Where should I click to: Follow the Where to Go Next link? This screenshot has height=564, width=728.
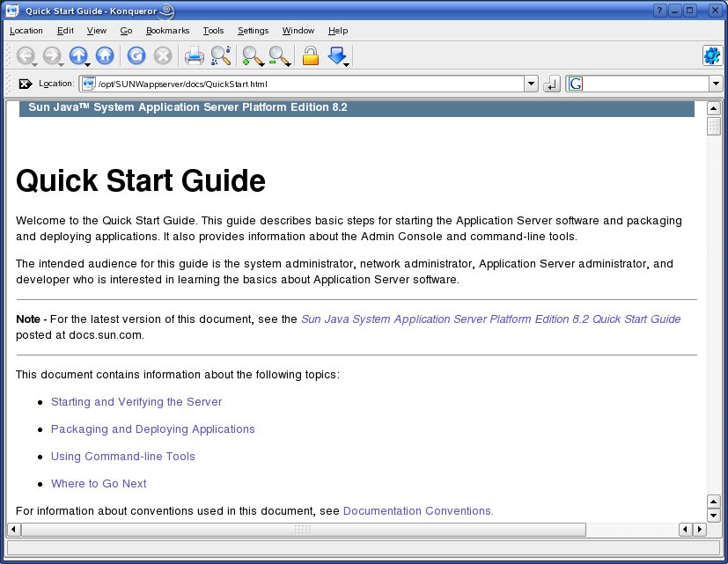coord(99,484)
